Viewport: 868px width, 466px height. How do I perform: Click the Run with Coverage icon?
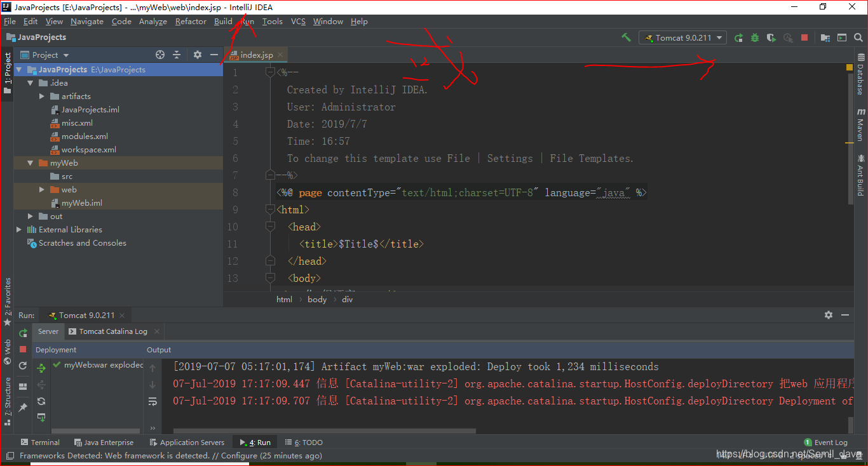coord(771,37)
